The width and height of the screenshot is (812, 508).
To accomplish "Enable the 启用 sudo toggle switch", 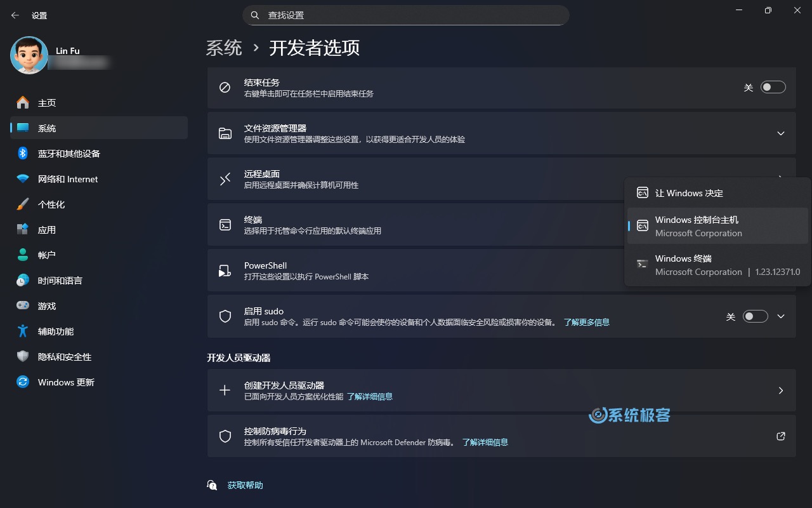I will tap(755, 316).
